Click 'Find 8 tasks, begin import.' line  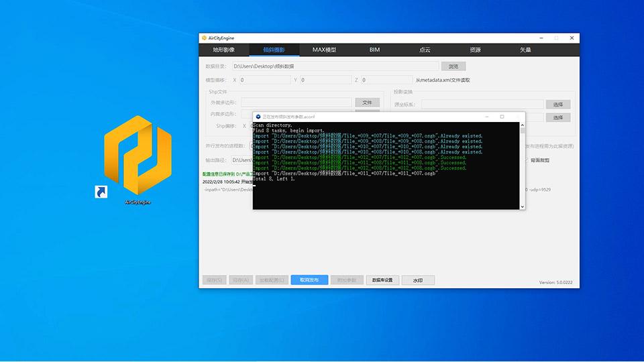288,131
